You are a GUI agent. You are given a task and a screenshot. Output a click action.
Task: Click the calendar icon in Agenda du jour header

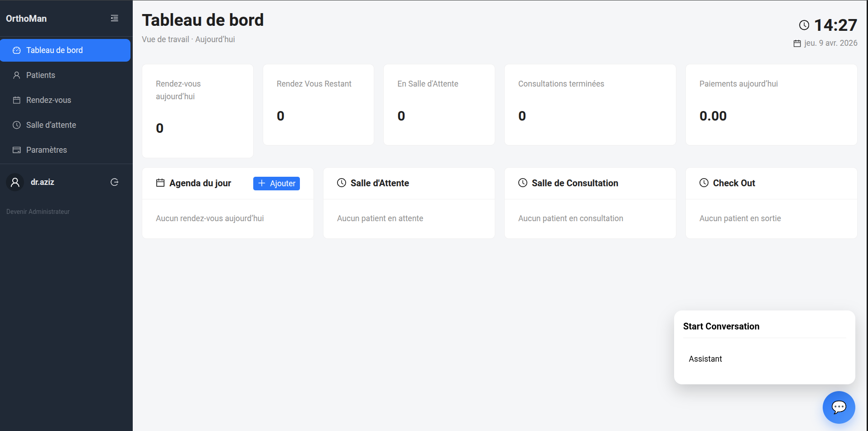click(x=160, y=183)
